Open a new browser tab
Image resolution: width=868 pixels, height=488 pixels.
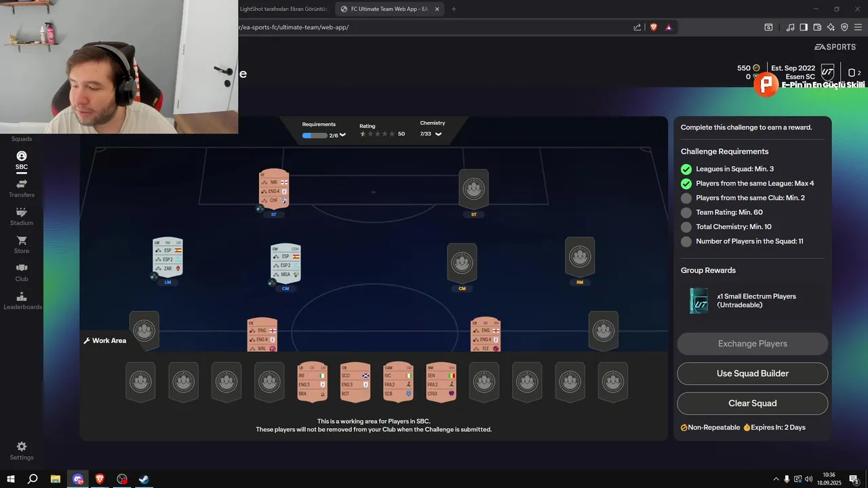pyautogui.click(x=454, y=9)
